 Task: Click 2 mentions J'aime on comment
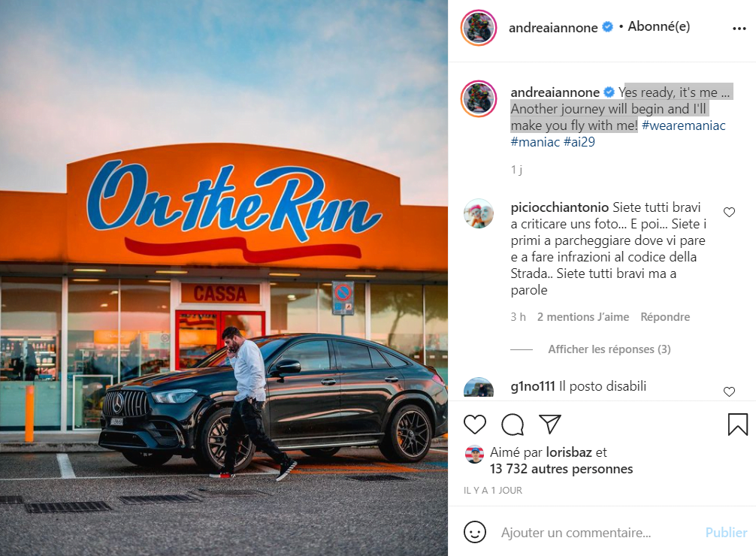tap(583, 317)
